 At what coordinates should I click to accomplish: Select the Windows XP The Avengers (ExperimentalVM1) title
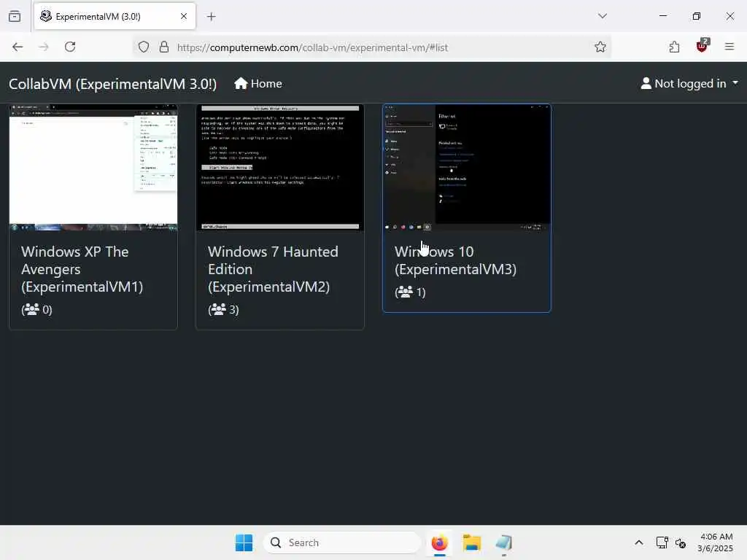point(82,269)
